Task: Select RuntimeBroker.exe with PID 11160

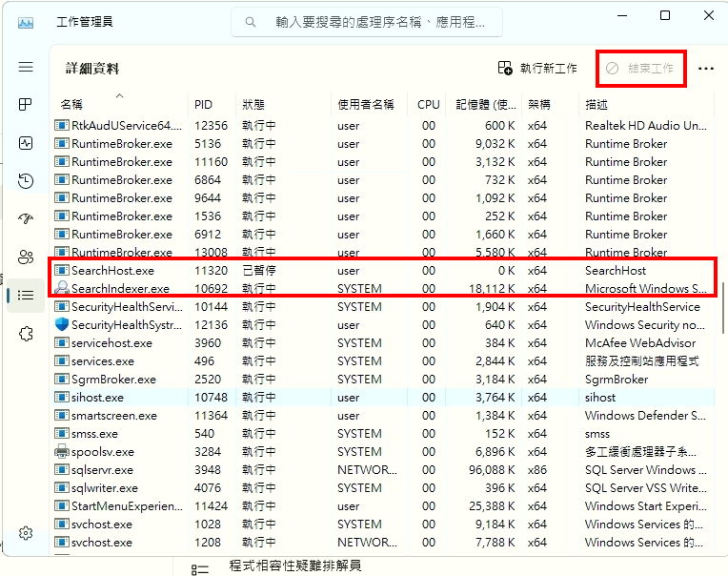Action: click(x=383, y=162)
